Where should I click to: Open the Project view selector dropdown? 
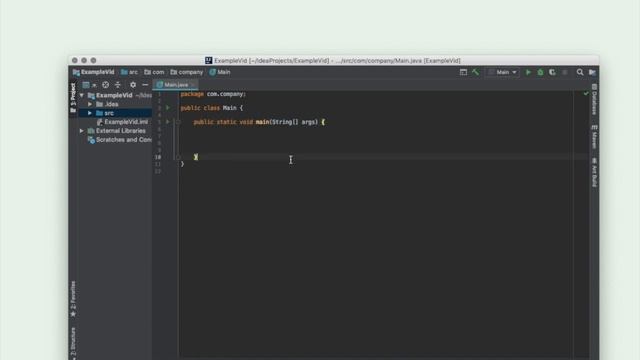coord(89,85)
